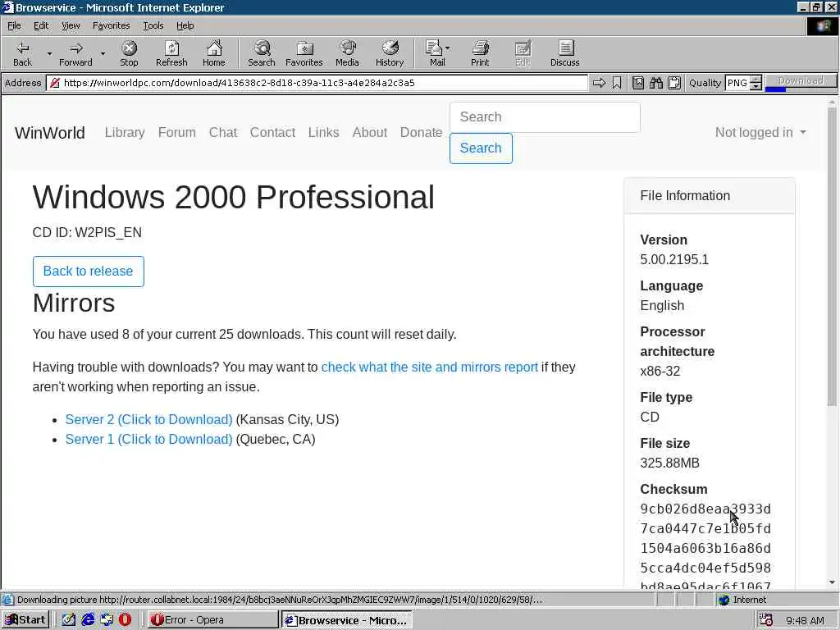This screenshot has height=630, width=840.
Task: Open the Help menu
Action: tap(185, 25)
